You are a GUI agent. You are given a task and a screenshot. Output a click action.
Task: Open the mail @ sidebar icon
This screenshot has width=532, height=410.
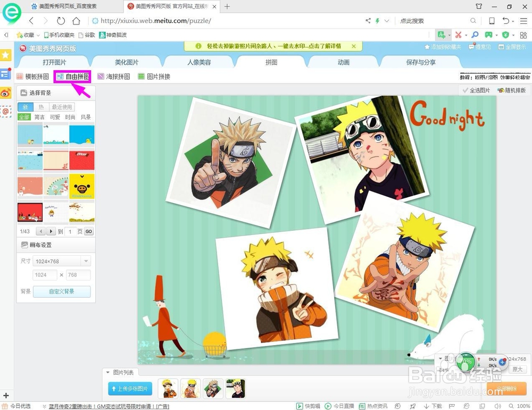(x=5, y=111)
